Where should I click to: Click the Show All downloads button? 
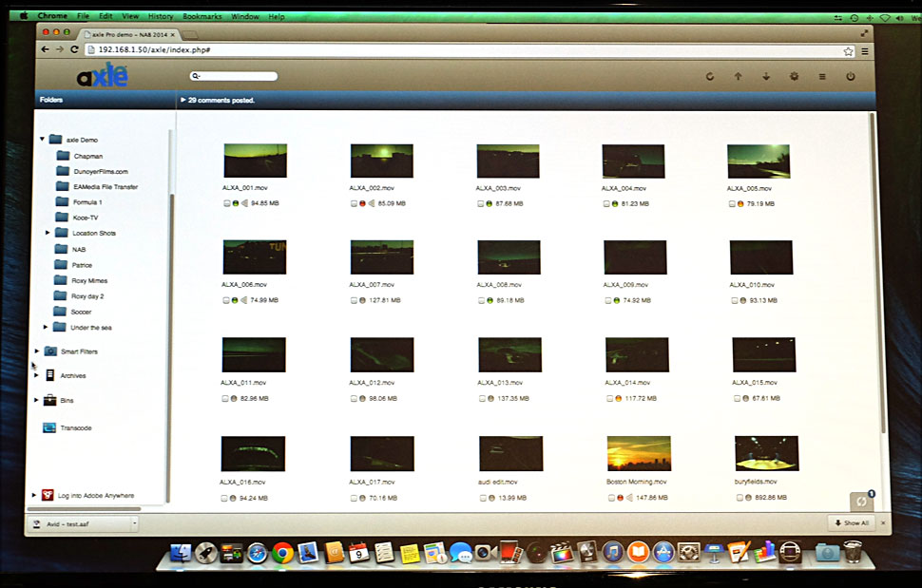(x=851, y=522)
